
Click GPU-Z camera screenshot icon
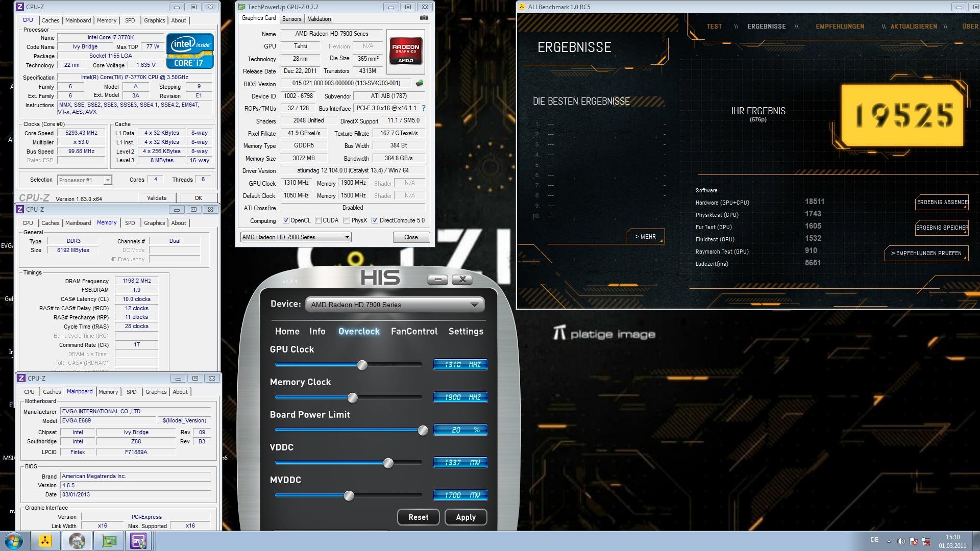[x=424, y=18]
